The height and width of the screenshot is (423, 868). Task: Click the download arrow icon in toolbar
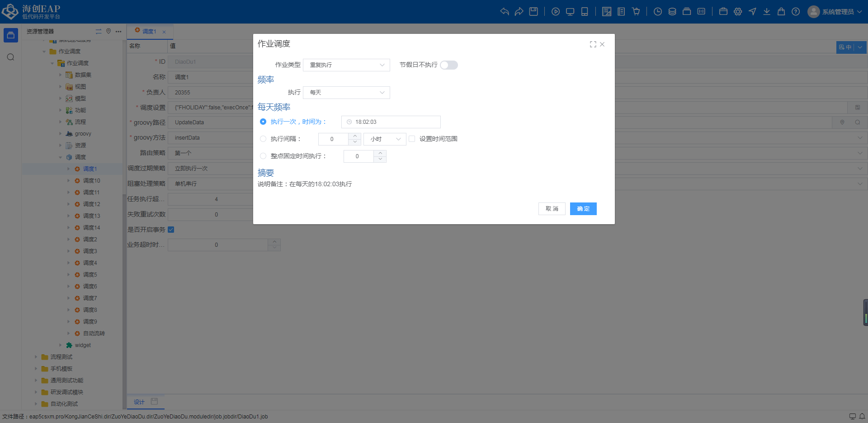(x=767, y=12)
